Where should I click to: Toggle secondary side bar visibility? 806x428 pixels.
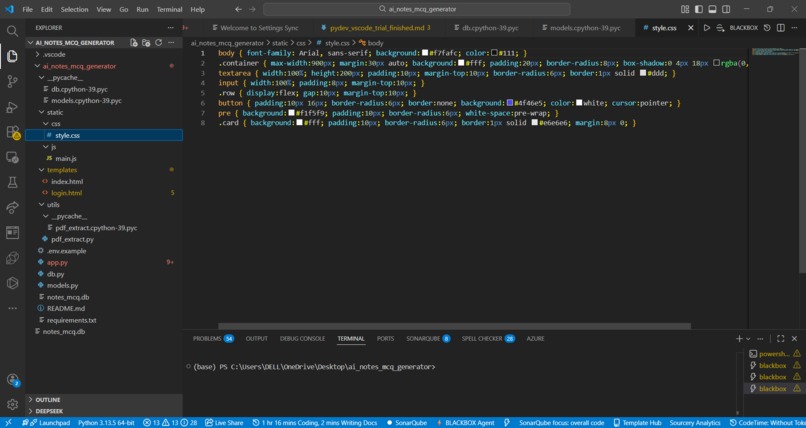click(x=726, y=9)
